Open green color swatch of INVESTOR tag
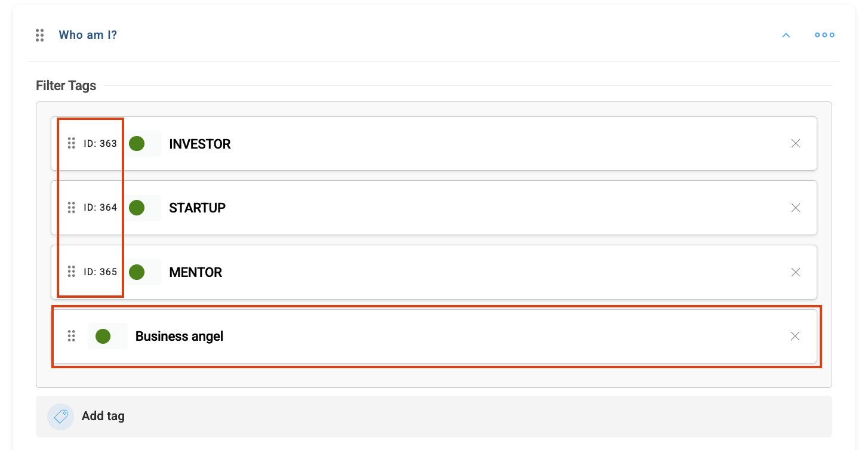 137,143
